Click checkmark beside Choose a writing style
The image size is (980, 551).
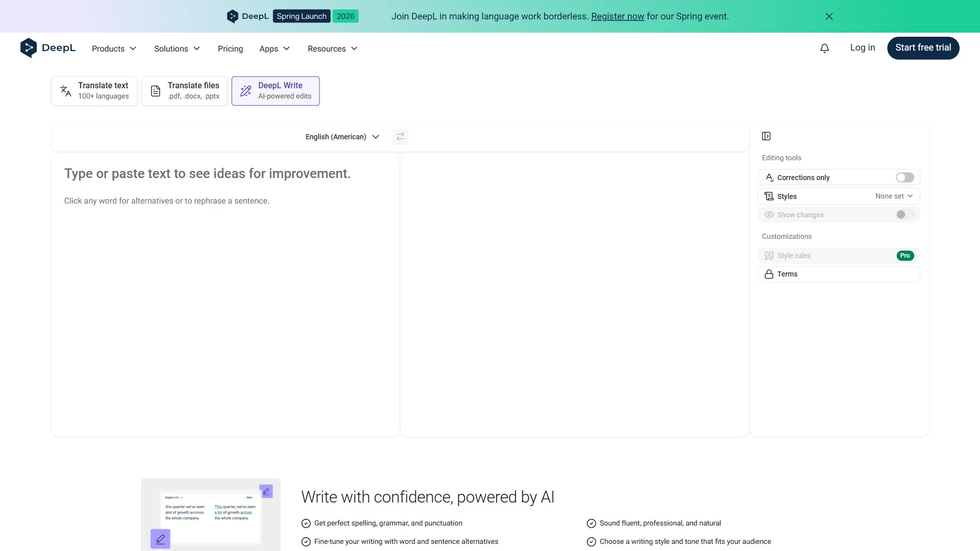[591, 542]
